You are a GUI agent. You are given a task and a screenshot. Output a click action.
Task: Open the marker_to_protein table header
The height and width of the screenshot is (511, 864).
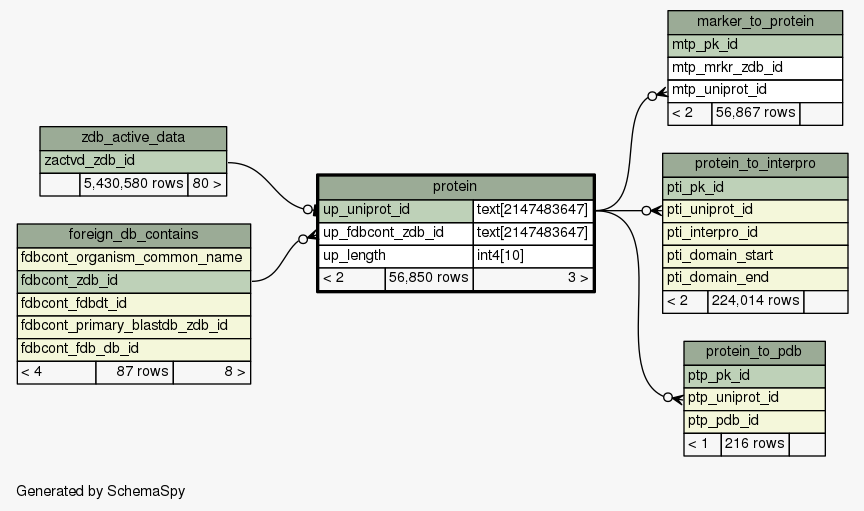point(755,23)
